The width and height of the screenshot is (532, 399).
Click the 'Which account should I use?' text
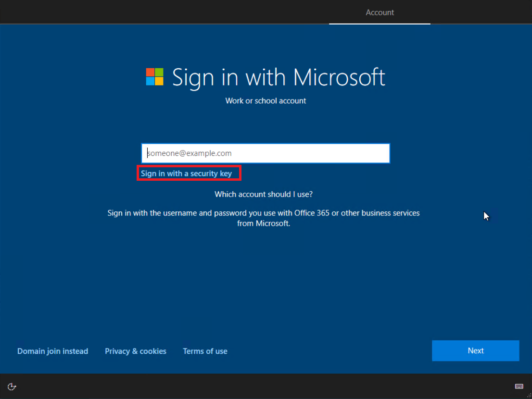click(x=264, y=195)
